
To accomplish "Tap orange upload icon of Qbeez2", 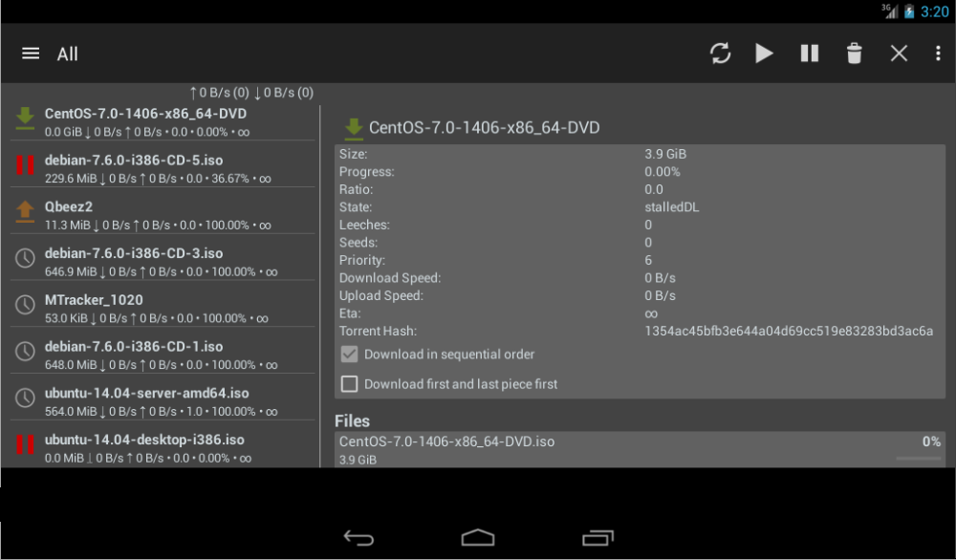I will (25, 211).
